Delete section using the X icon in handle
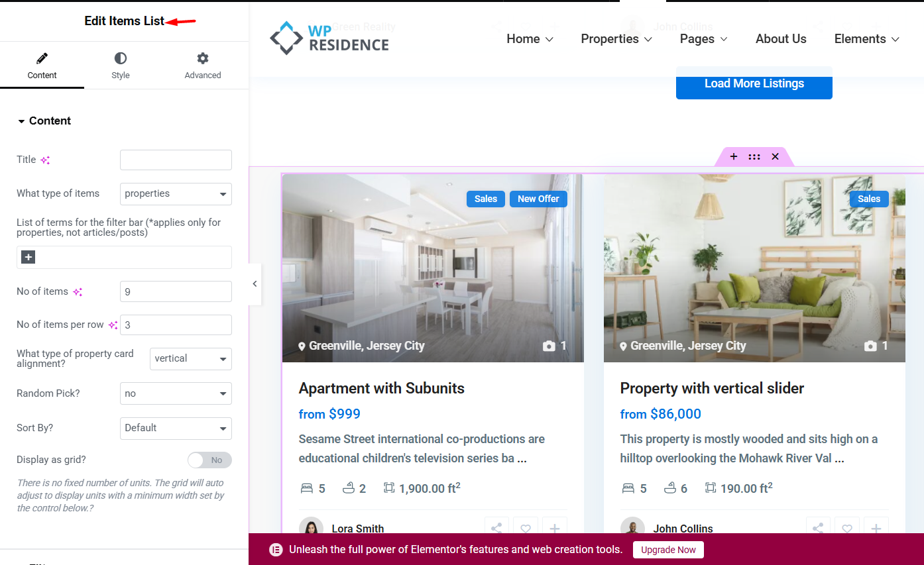Viewport: 924px width, 565px height. pos(775,157)
